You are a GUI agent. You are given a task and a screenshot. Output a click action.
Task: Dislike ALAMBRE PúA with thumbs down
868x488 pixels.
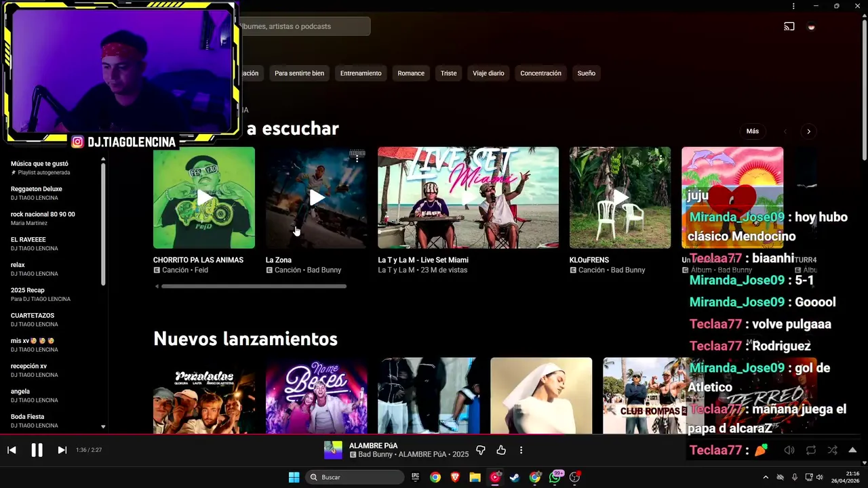click(481, 450)
